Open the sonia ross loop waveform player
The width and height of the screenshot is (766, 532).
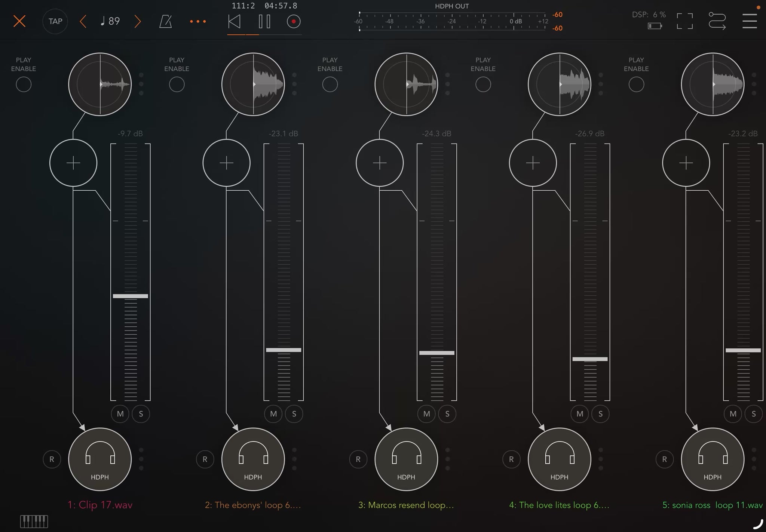click(713, 84)
